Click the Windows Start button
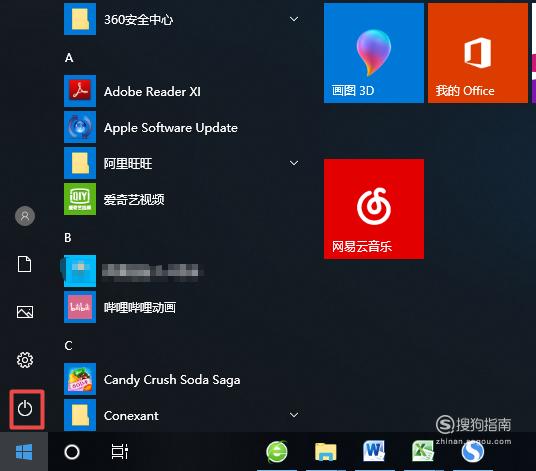 pos(24,452)
